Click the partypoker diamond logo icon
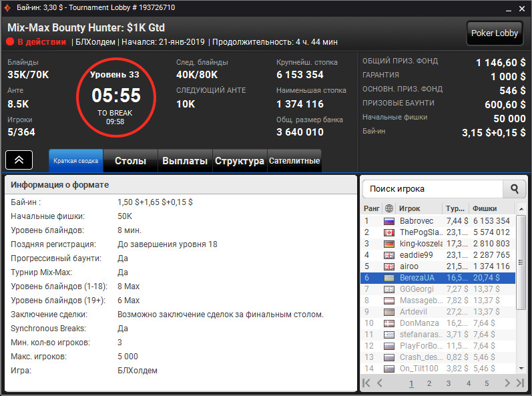Screen dimensions: 532x396 click(x=7, y=7)
